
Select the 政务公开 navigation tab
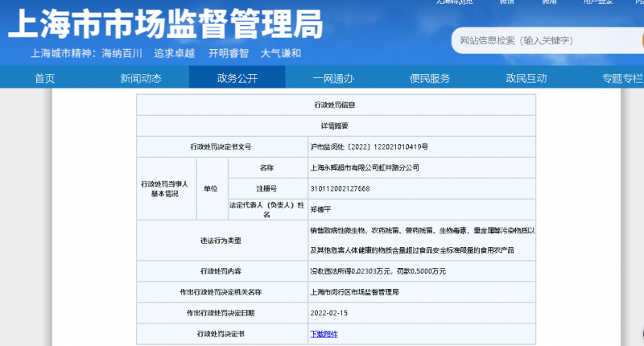237,78
